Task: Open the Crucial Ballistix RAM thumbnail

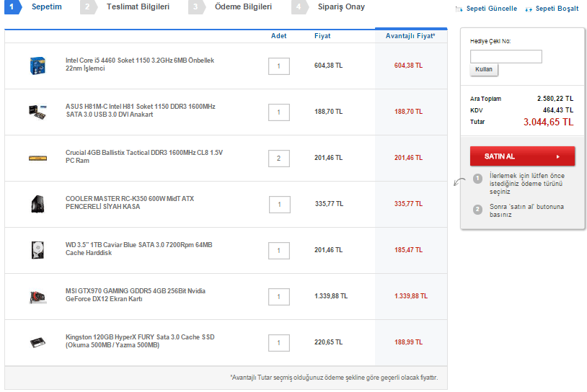Action: click(37, 159)
